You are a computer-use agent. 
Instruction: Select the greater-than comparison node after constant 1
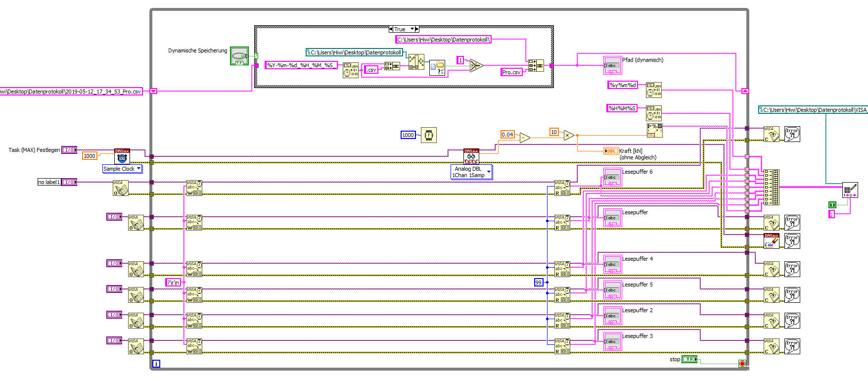pyautogui.click(x=476, y=65)
